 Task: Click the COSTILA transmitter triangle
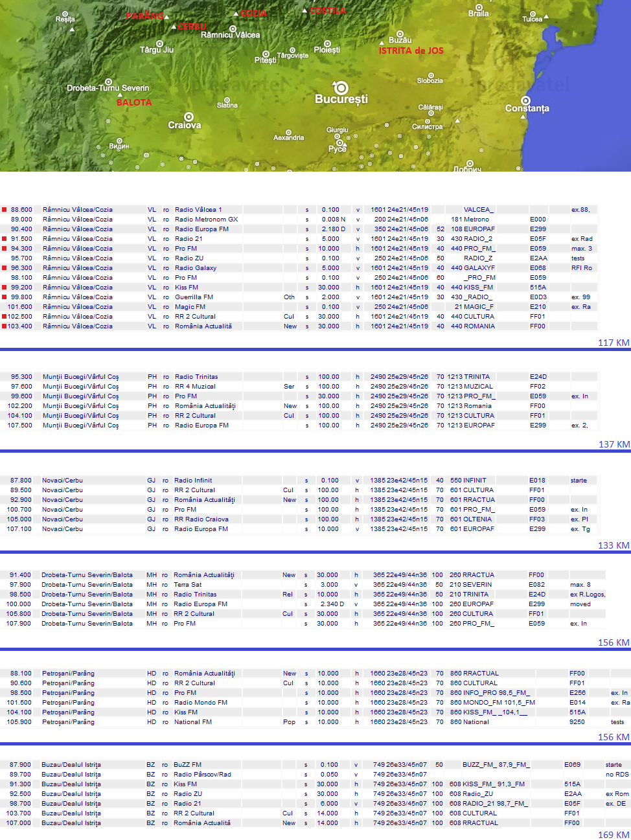click(304, 10)
